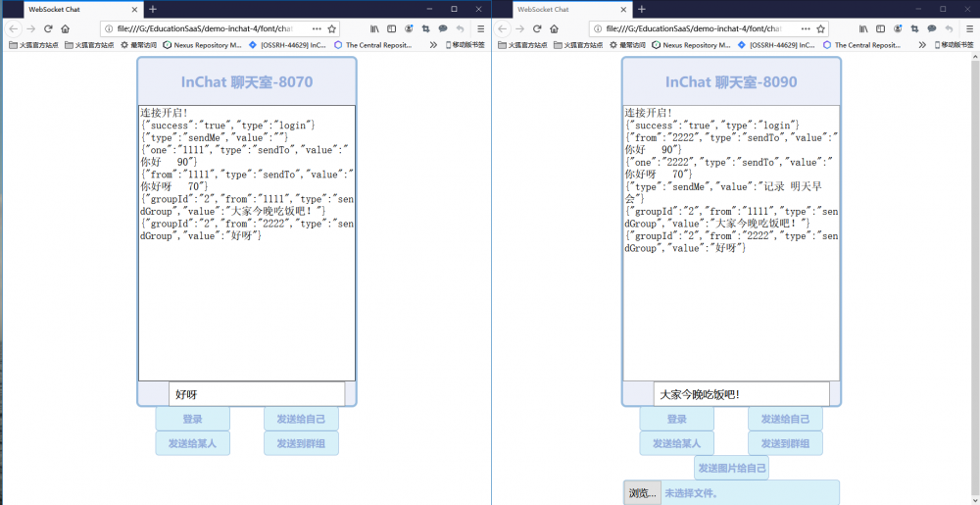This screenshot has height=505, width=980.
Task: Reload the page in the left browser window
Action: point(47,28)
